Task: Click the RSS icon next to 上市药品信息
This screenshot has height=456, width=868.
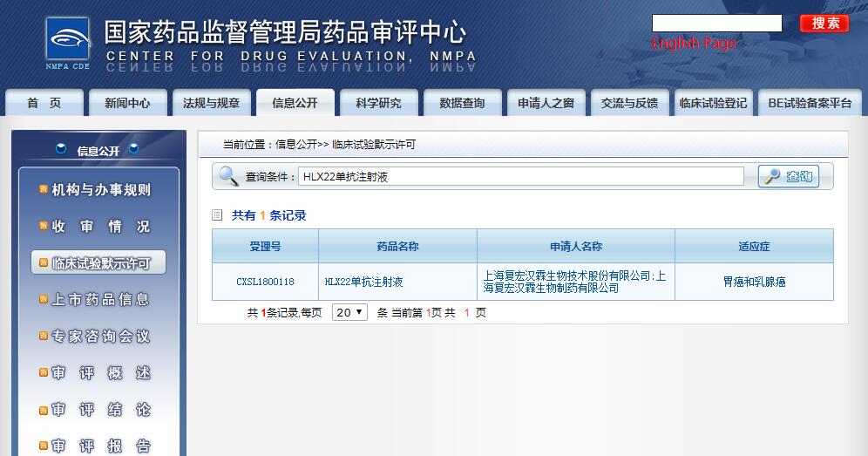Action: 44,300
